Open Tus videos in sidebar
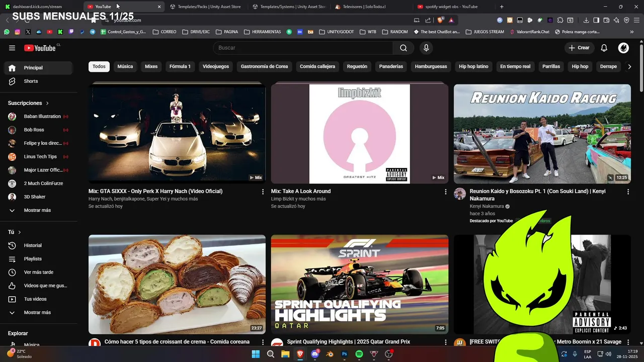The height and width of the screenshot is (362, 644). tap(38, 299)
